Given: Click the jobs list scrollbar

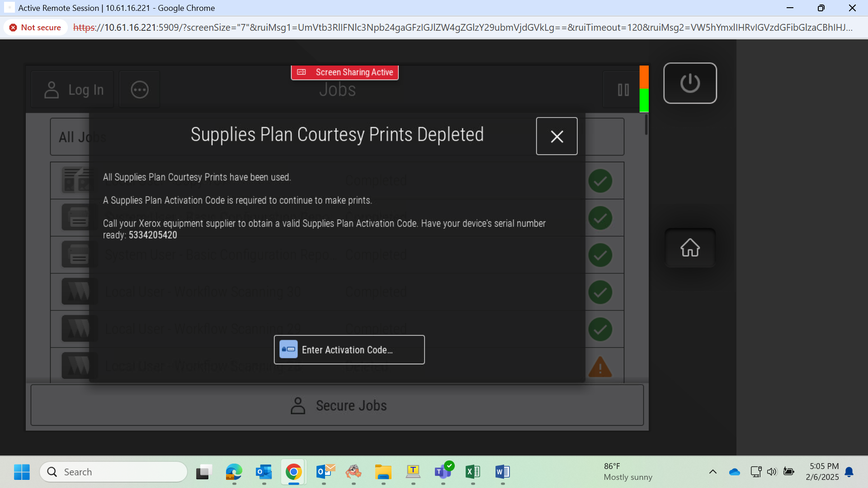Looking at the screenshot, I should (x=646, y=124).
